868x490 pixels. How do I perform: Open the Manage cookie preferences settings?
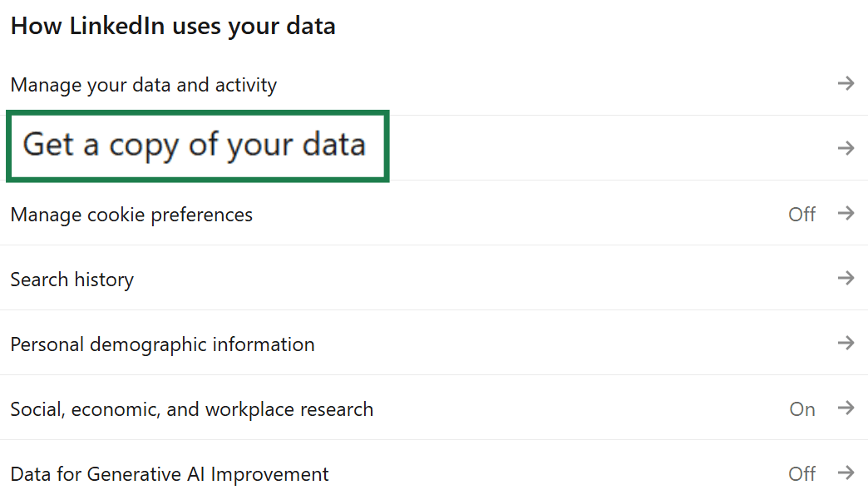(131, 214)
